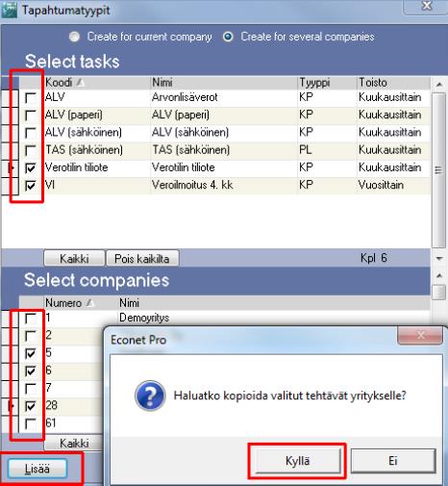Click Kaikki button under tasks list
The image size is (448, 486).
coord(74,259)
